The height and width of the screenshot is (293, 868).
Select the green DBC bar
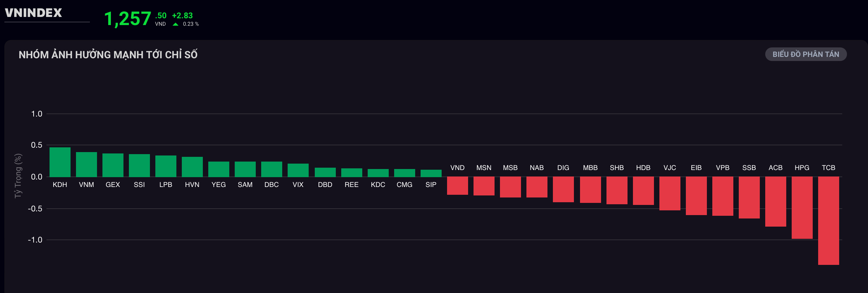[272, 169]
